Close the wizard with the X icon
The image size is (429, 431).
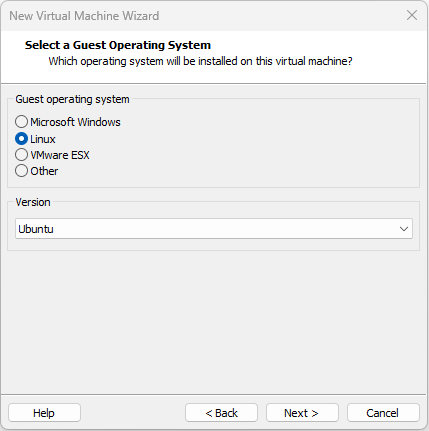tap(412, 15)
